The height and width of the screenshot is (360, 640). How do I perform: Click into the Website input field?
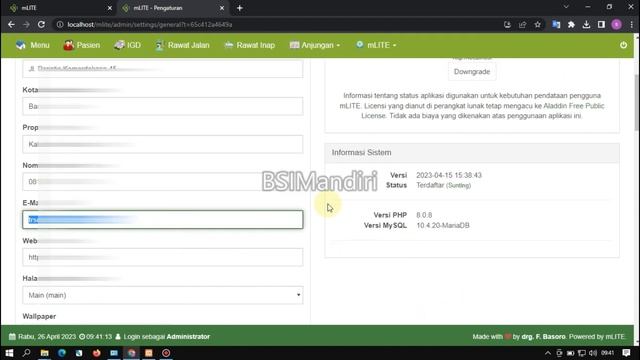coord(163,257)
